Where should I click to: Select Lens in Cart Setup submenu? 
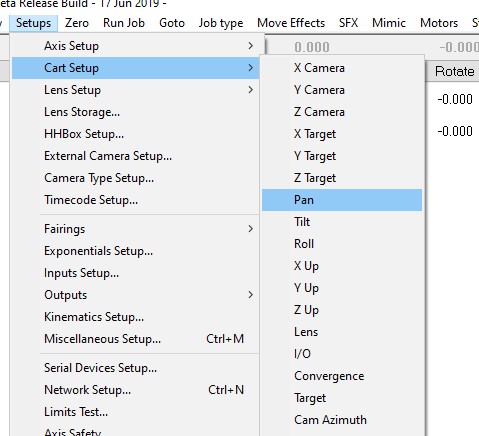tap(342, 332)
